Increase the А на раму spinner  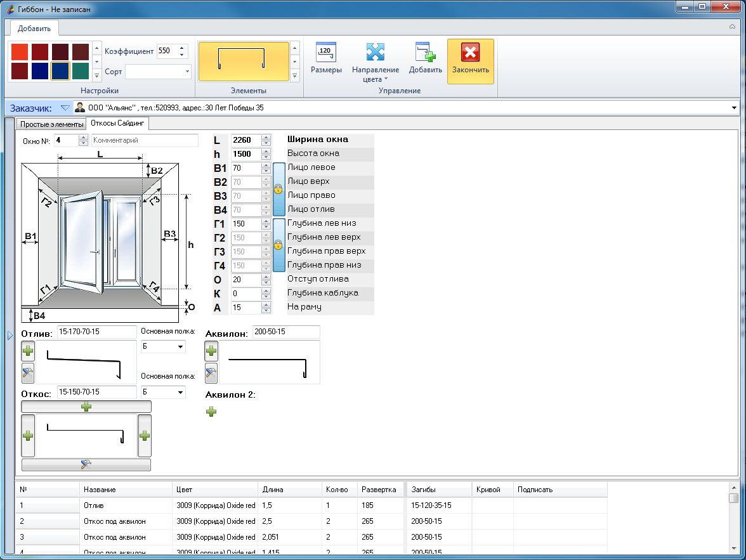[266, 305]
